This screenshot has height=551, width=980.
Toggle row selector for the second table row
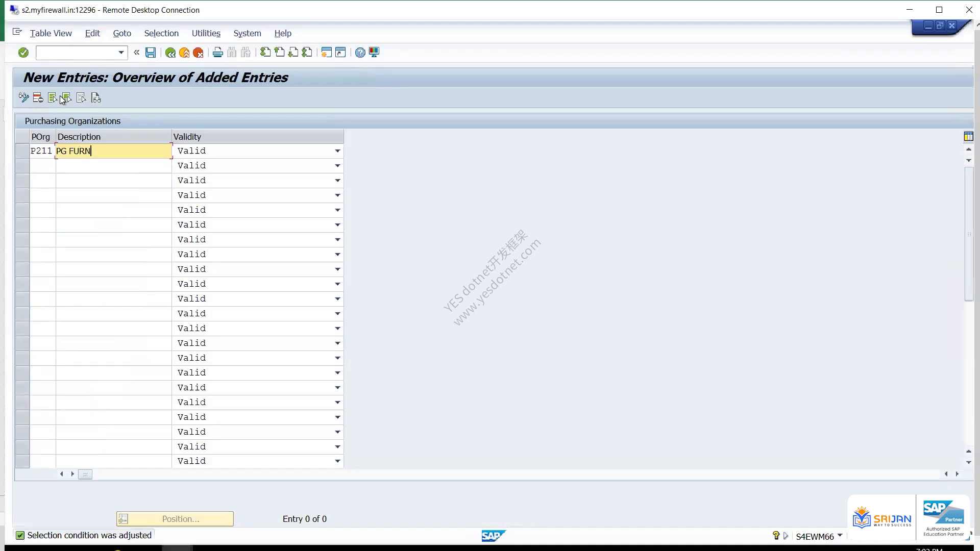(x=22, y=166)
